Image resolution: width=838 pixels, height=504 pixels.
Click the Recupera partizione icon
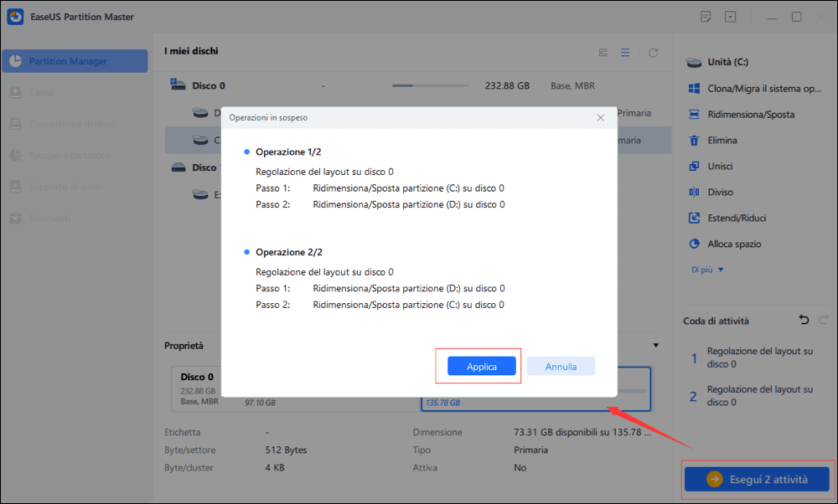click(15, 156)
